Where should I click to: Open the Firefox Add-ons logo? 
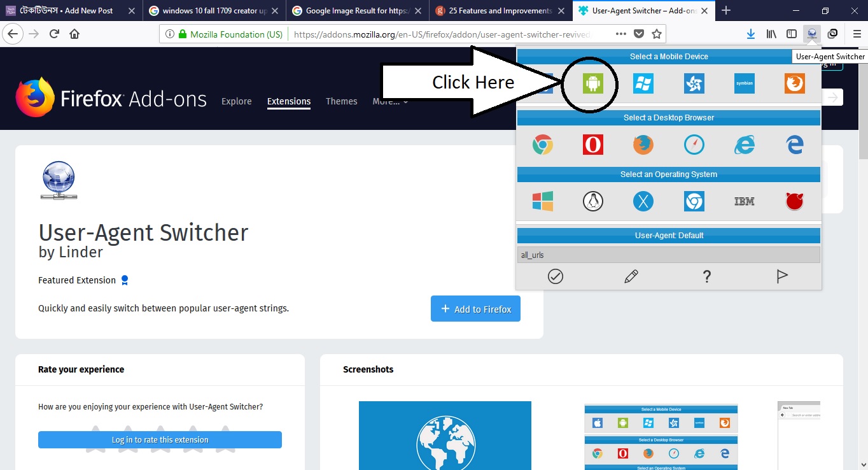111,99
